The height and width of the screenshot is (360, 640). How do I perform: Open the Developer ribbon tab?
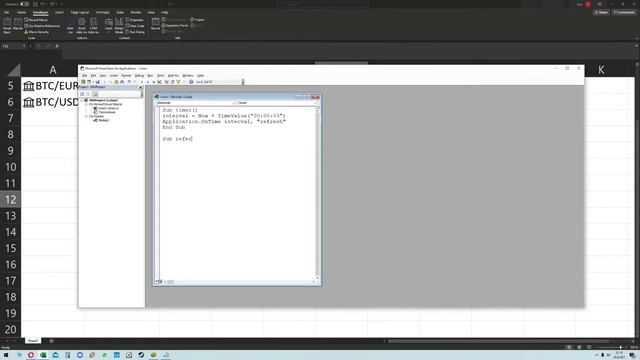40,13
